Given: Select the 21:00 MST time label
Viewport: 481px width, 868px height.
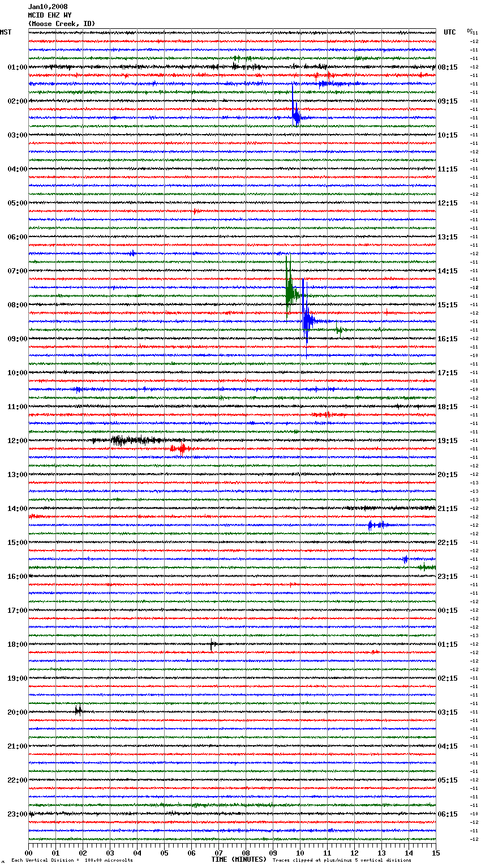Looking at the screenshot, I should coord(17,746).
